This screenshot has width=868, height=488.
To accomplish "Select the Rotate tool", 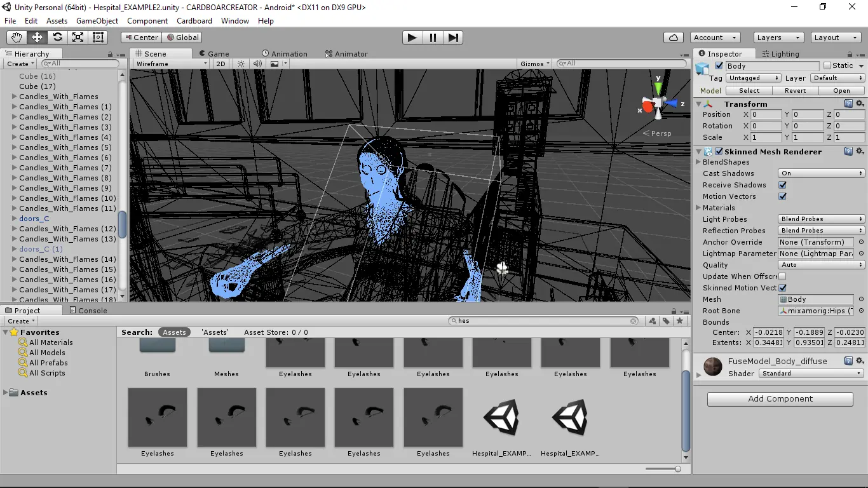I will point(58,37).
